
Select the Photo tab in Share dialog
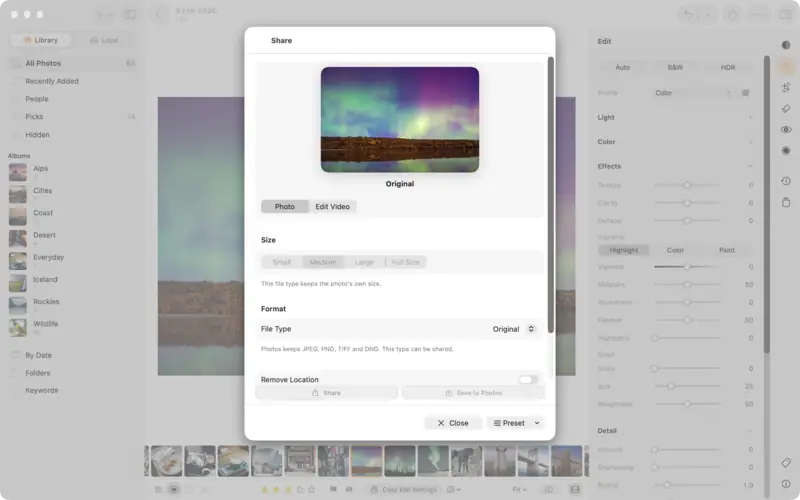[x=285, y=207]
